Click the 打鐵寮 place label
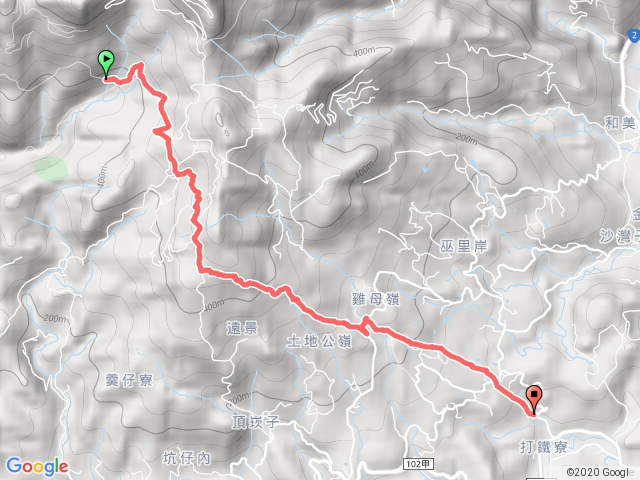 coord(544,447)
